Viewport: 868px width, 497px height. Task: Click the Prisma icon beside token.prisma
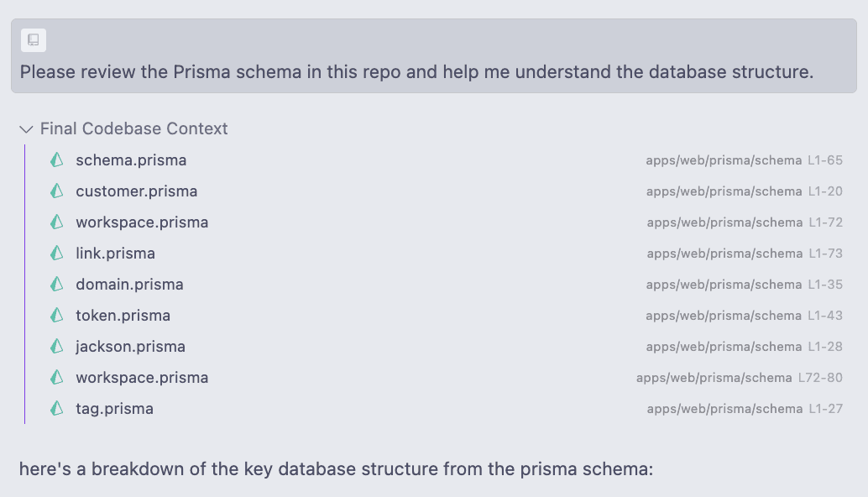pyautogui.click(x=57, y=316)
